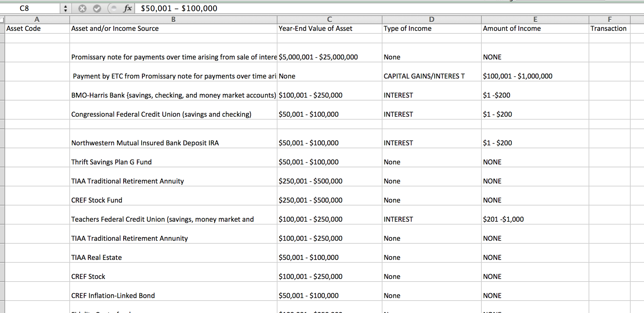Select the 'Teachers Federal Credit Union' cell
Image resolution: width=644 pixels, height=313 pixels.
(173, 215)
